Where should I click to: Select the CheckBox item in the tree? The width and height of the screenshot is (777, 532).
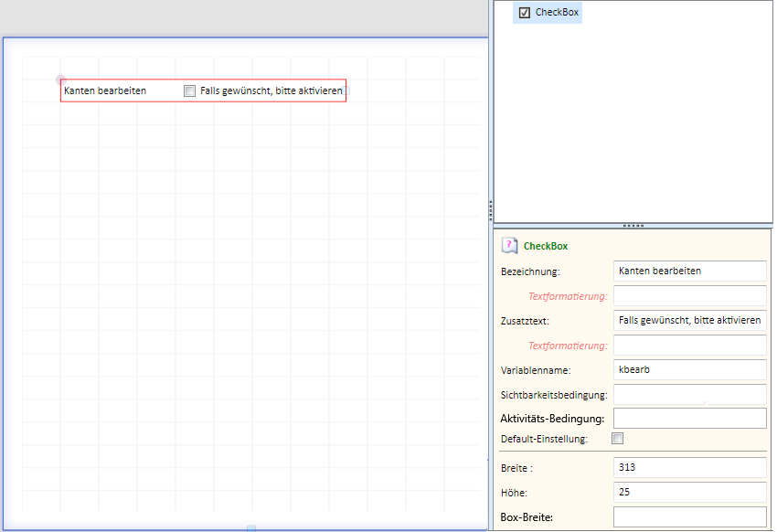pyautogui.click(x=548, y=13)
